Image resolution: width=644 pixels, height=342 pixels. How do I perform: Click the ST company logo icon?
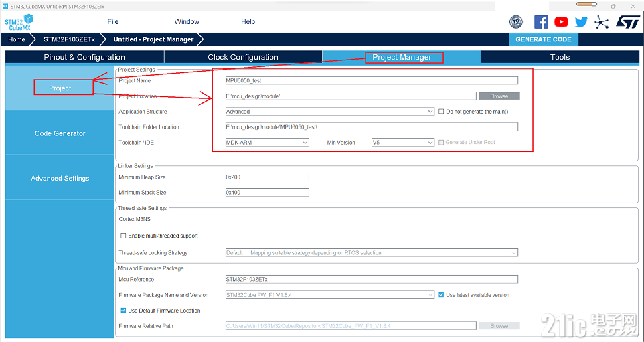pos(627,22)
